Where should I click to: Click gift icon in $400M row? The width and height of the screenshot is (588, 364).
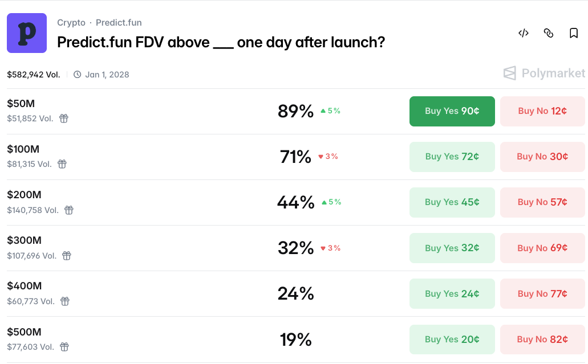coord(65,301)
